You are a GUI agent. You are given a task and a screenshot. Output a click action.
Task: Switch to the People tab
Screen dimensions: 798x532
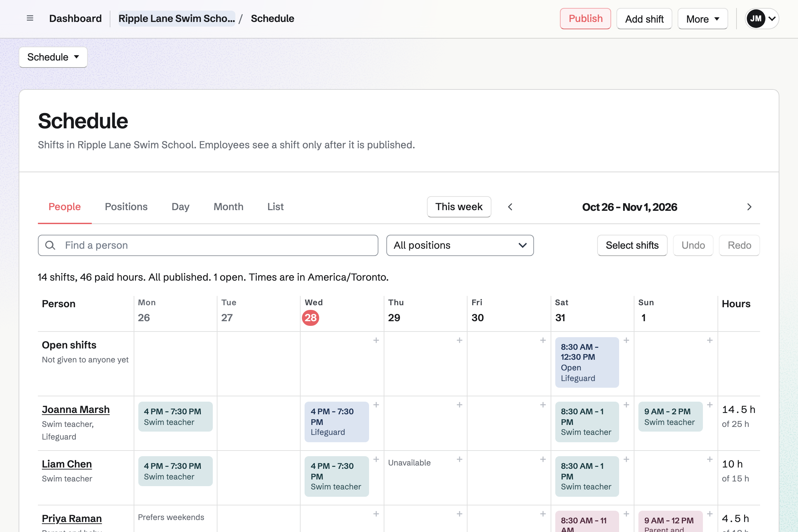pos(65,206)
